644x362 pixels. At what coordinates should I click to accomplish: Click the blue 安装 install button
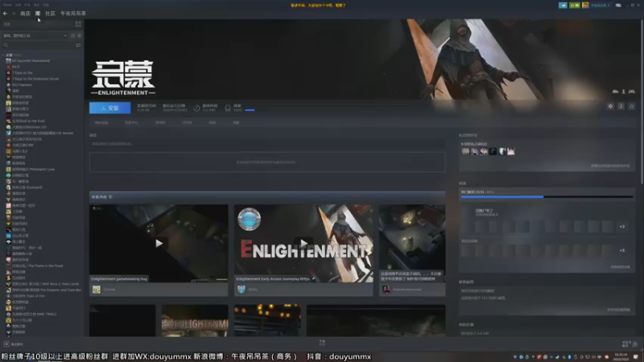[110, 108]
